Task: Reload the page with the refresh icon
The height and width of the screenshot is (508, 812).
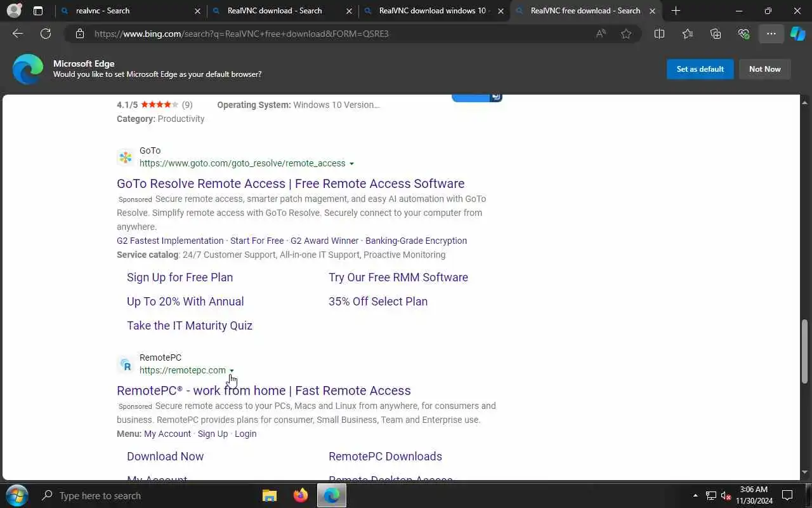Action: click(46, 34)
